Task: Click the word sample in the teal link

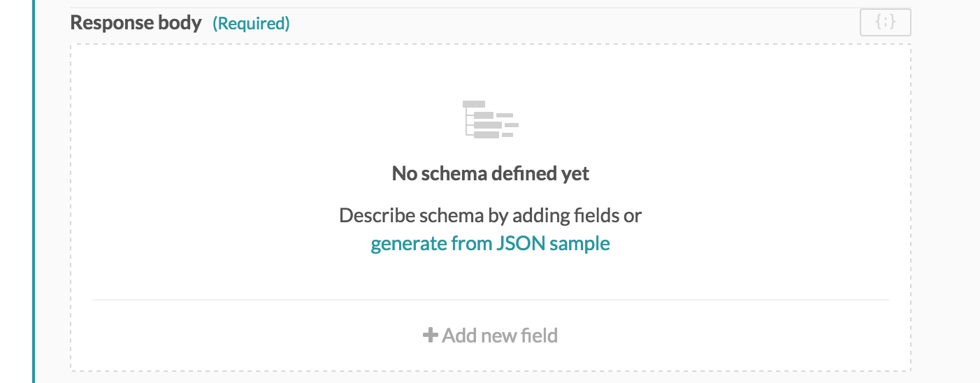Action: tap(579, 244)
